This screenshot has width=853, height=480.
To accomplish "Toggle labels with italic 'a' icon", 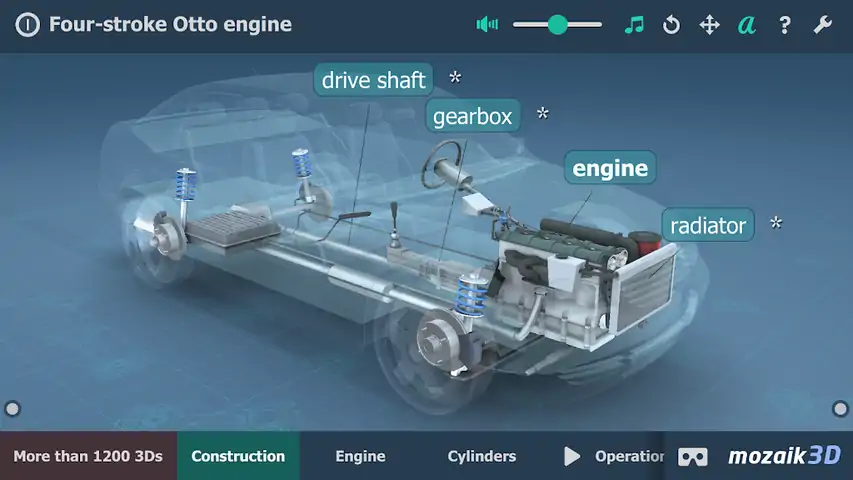I will tap(746, 25).
